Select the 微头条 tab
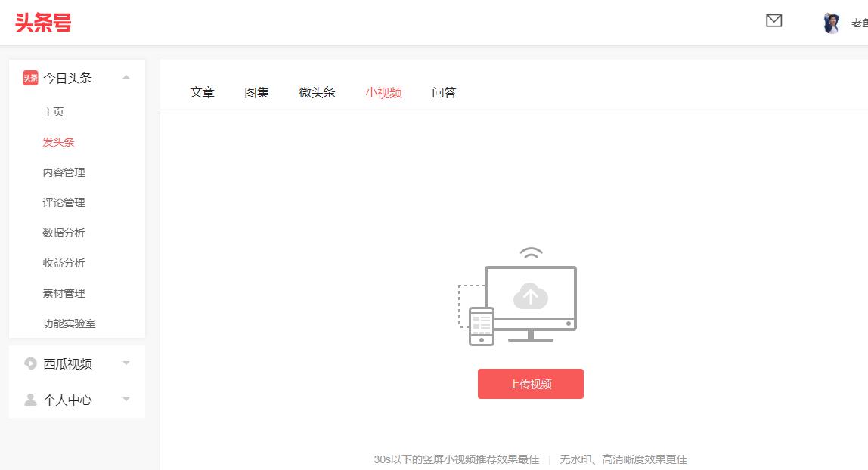Viewport: 868px width, 470px height. [317, 91]
